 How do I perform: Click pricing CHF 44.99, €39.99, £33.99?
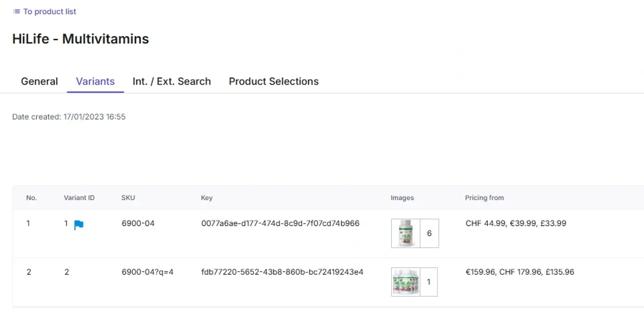click(516, 224)
